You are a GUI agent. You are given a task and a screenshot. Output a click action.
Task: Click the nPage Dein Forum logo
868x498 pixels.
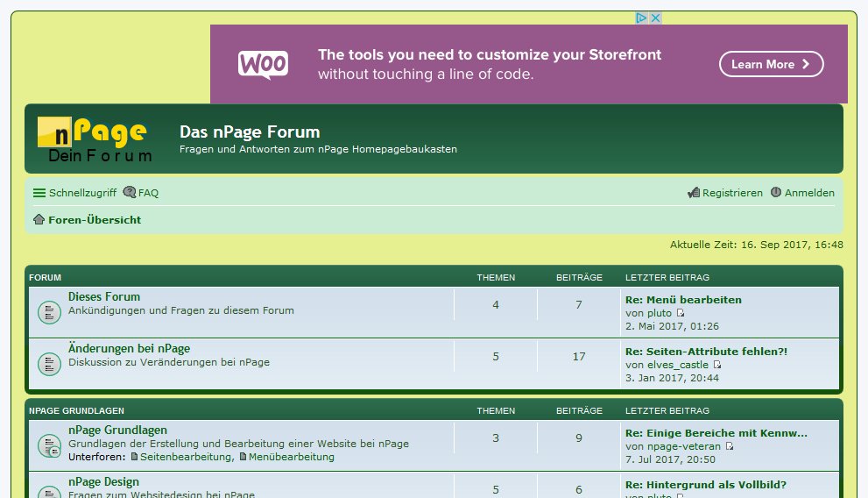click(95, 140)
